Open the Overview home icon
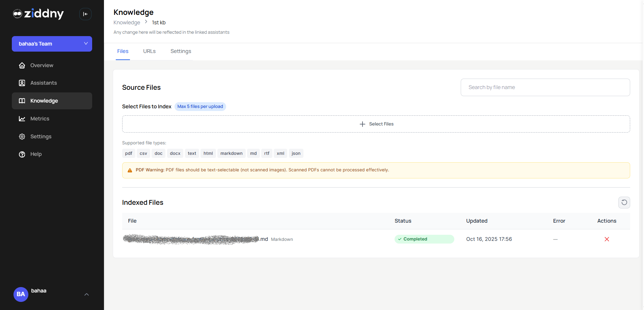 (x=22, y=65)
